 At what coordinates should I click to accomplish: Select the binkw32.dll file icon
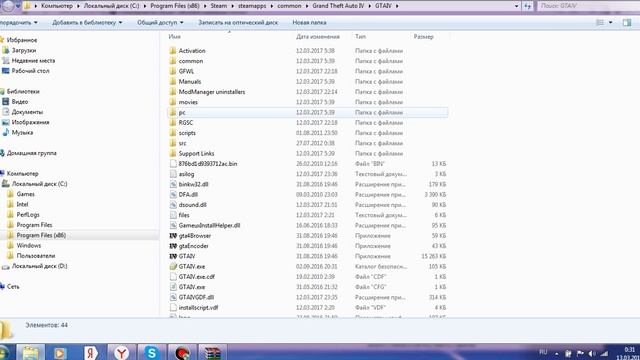173,184
